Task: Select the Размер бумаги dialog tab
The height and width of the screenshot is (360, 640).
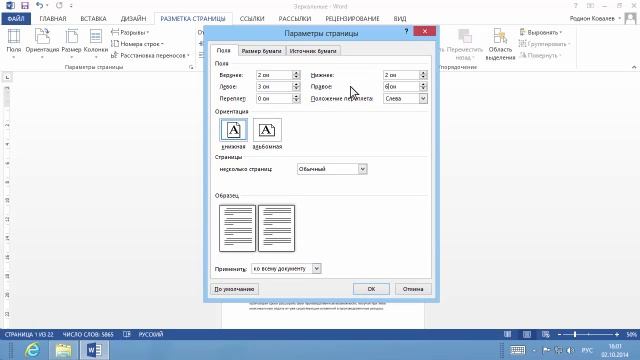Action: point(262,51)
